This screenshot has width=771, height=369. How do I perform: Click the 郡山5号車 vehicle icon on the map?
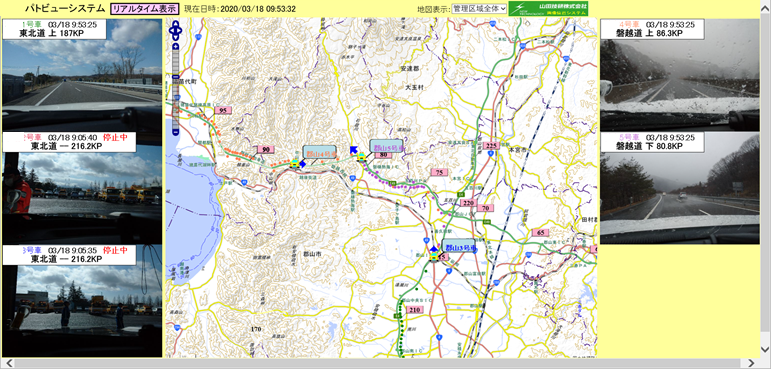tap(361, 157)
